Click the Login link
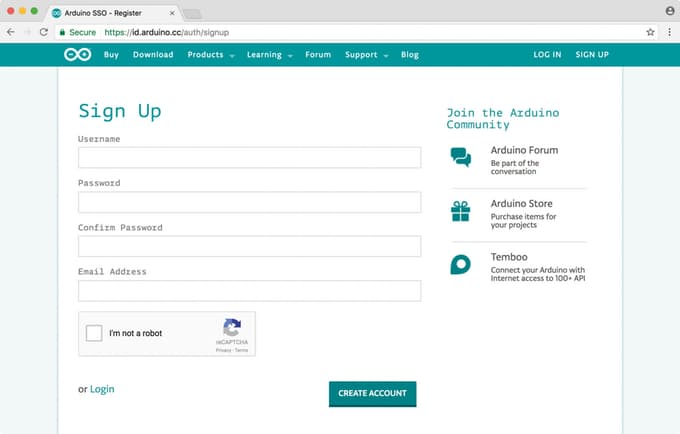 [x=102, y=389]
